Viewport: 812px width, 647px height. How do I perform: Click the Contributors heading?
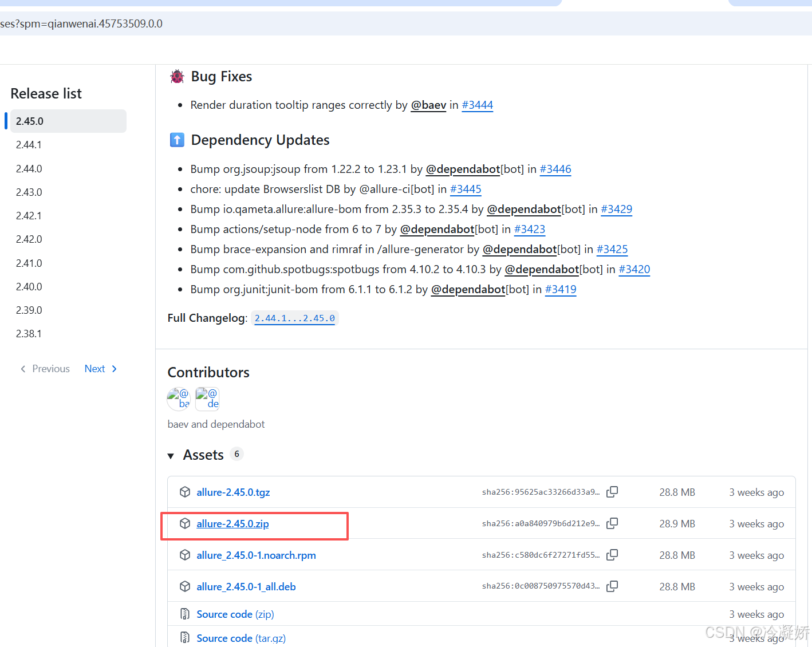click(208, 372)
